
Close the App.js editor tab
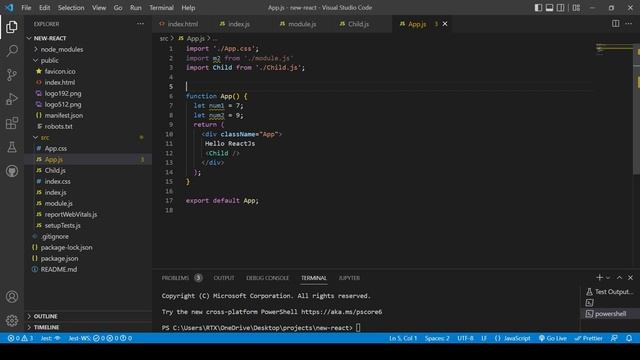445,24
